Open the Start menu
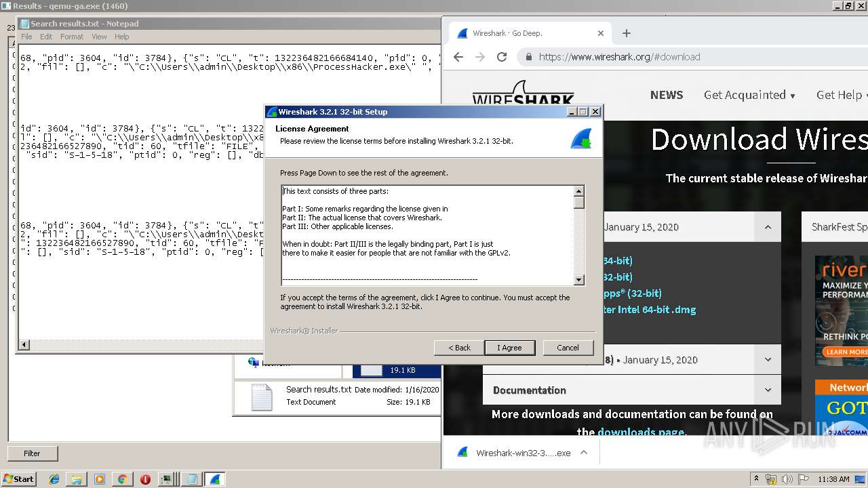 (18, 479)
